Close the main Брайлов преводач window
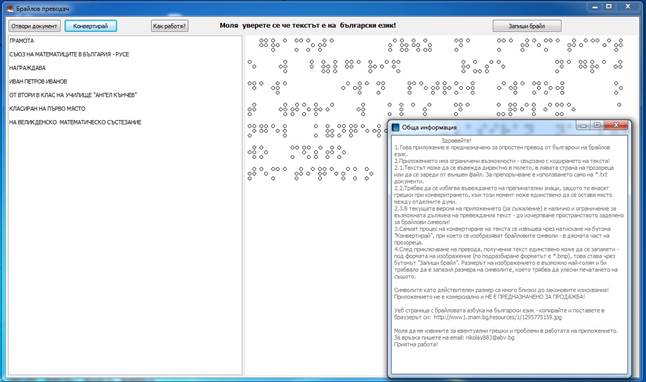 [x=628, y=7]
